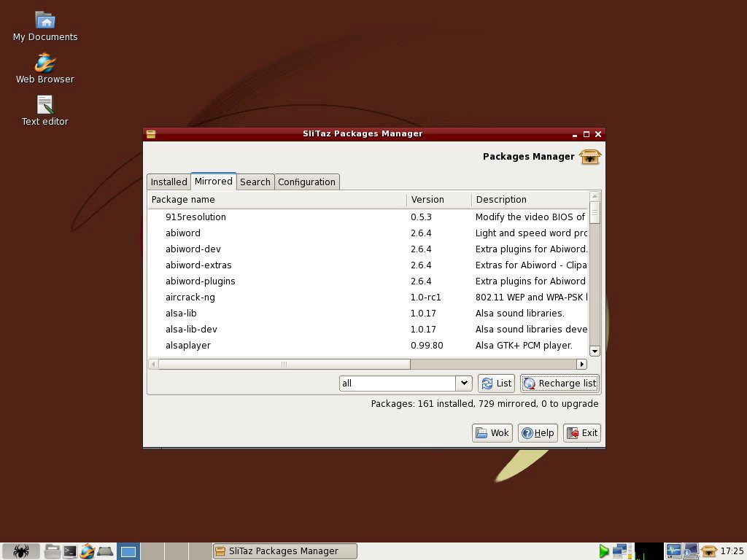Screen dimensions: 747x560
Task: Click the package box tray icon
Action: 709,551
